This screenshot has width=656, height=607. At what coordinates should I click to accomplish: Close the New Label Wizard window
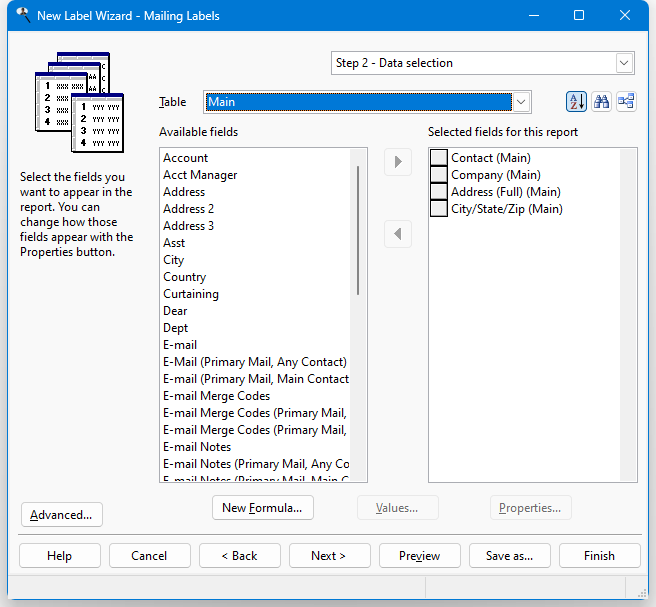[x=625, y=15]
